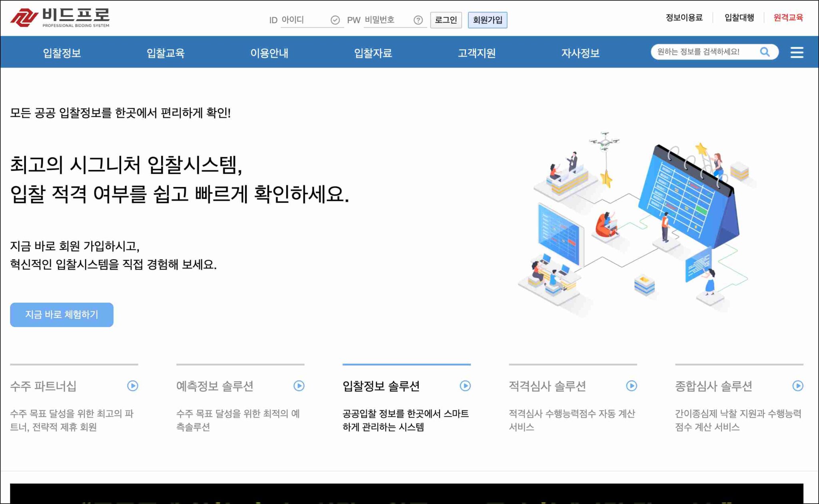
Task: Click the play icon next to 입찰정보 솔루션
Action: point(464,386)
